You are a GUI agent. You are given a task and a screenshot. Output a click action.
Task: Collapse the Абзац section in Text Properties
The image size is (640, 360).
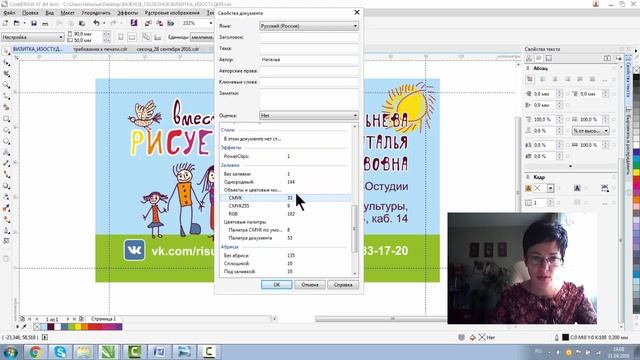coord(528,69)
